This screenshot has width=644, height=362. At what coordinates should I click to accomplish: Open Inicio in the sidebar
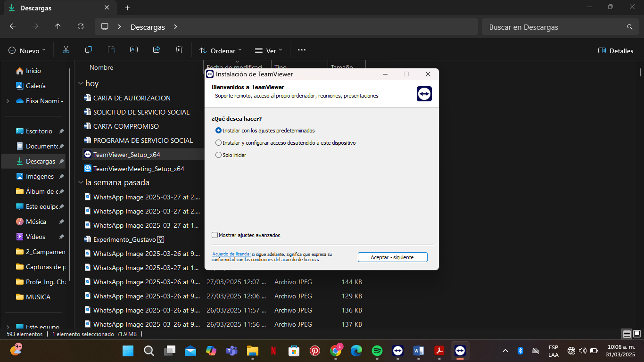click(33, 71)
